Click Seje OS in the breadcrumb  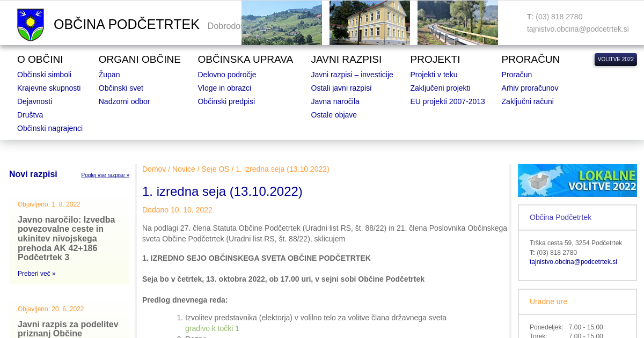tap(215, 169)
